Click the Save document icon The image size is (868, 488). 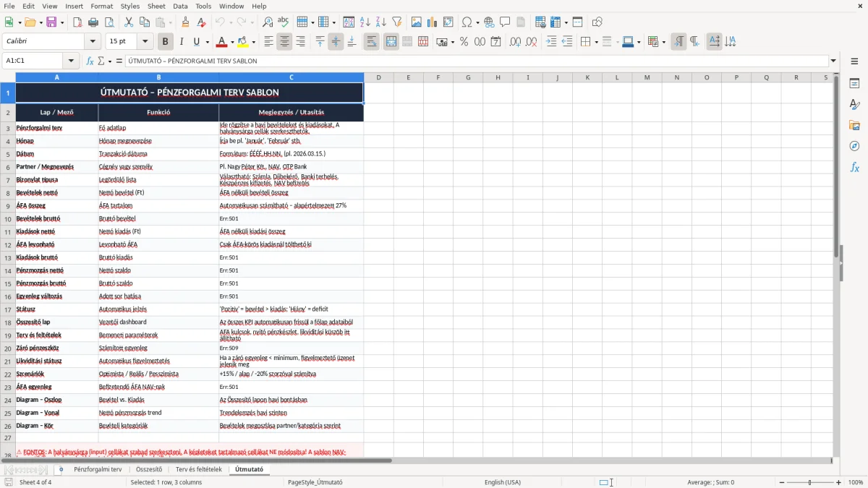[51, 22]
